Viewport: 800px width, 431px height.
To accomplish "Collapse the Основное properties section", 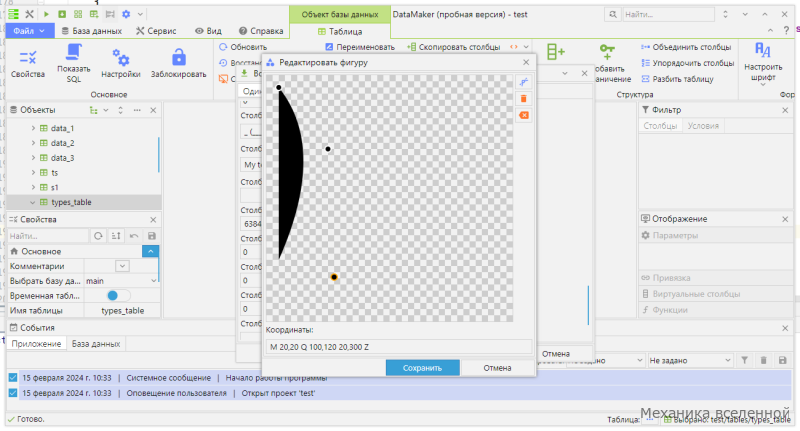I will [151, 251].
